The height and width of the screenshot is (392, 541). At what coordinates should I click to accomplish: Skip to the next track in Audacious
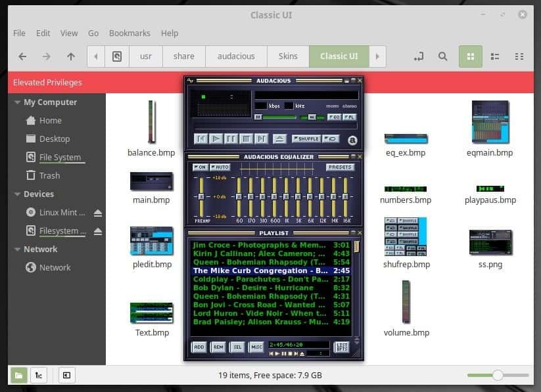260,139
